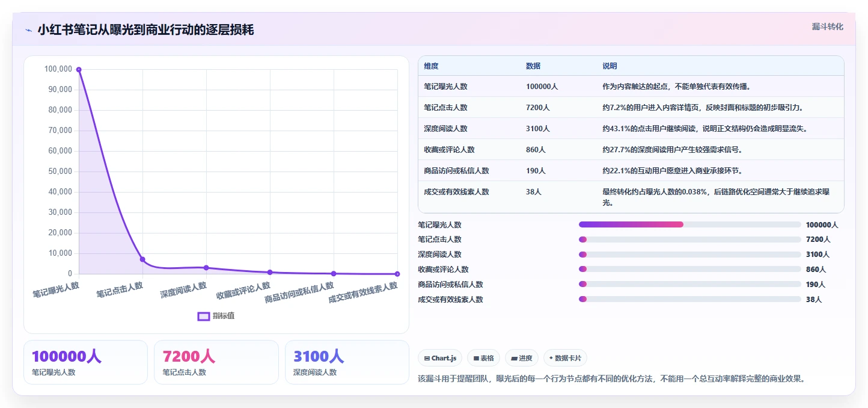Click table cell 笔记点击人数
Image resolution: width=868 pixels, height=408 pixels.
(445, 108)
